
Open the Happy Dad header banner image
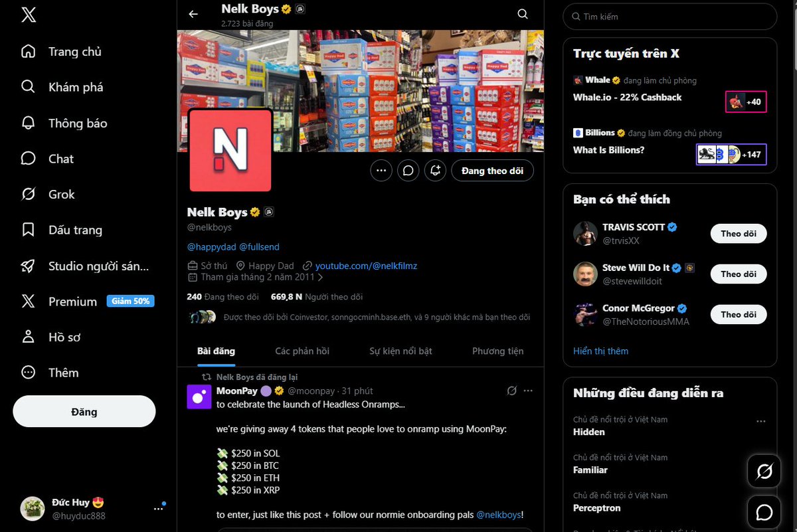(361, 90)
